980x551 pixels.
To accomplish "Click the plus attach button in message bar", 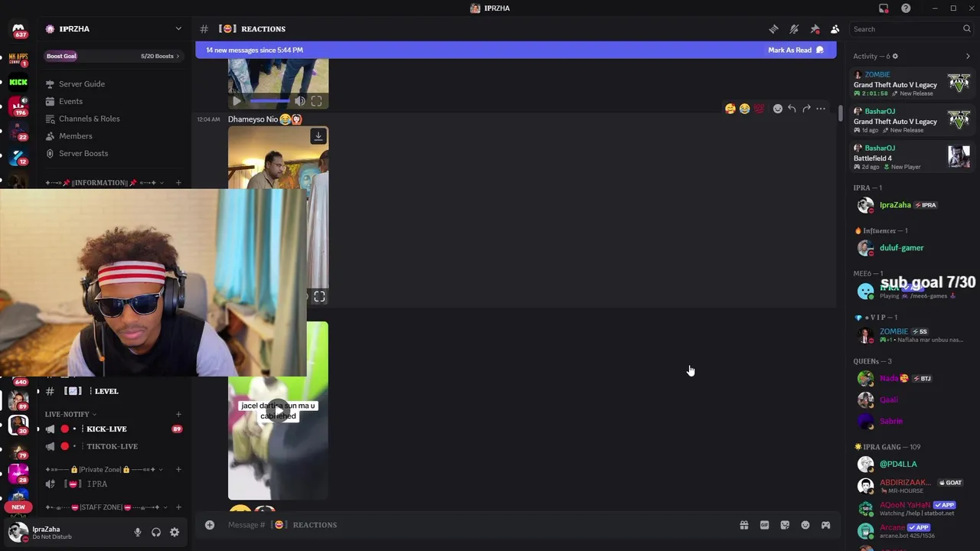I will pyautogui.click(x=209, y=525).
